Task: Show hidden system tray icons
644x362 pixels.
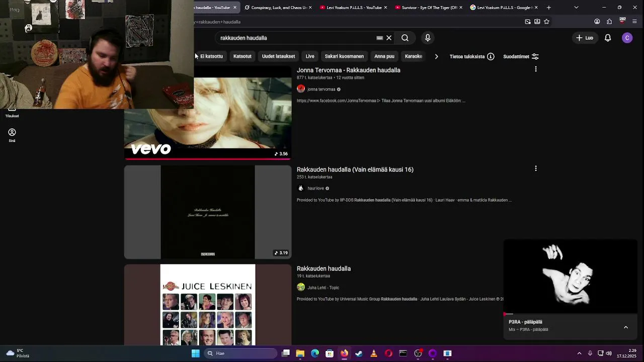Action: pyautogui.click(x=579, y=353)
